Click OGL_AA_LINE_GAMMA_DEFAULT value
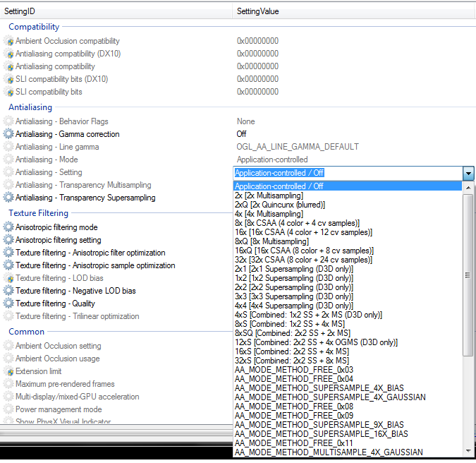 298,147
